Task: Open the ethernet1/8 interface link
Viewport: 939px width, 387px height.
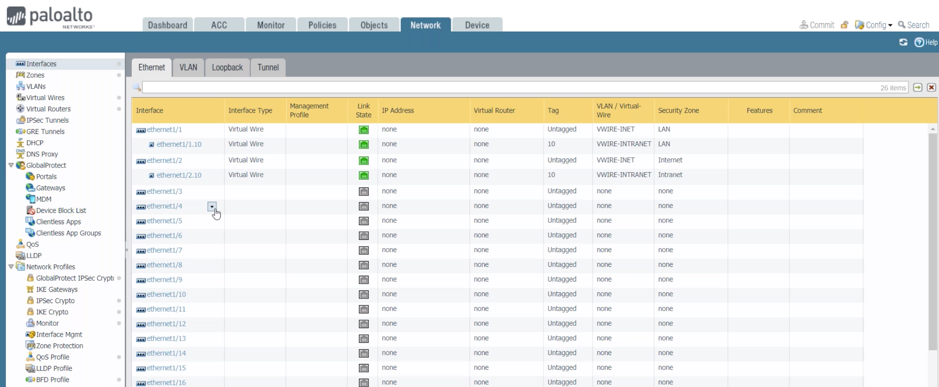Action: (x=164, y=265)
